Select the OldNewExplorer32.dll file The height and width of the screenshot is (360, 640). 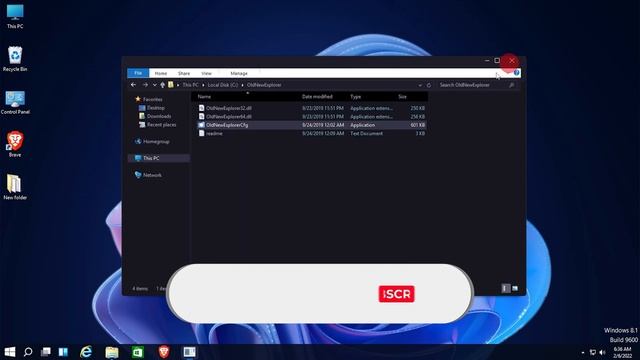(311, 108)
